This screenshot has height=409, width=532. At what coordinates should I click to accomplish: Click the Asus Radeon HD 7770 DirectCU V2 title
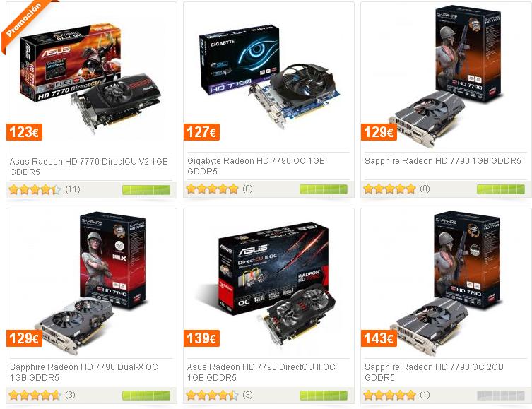coord(89,167)
